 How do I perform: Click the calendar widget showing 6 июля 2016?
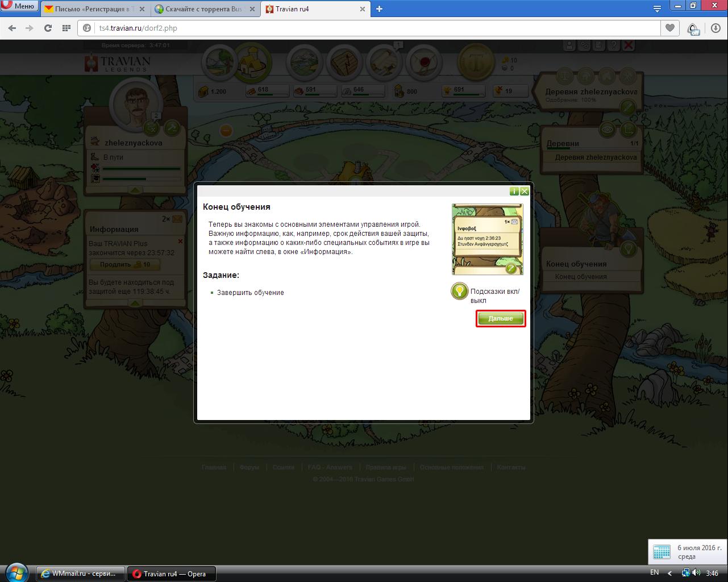pos(688,551)
